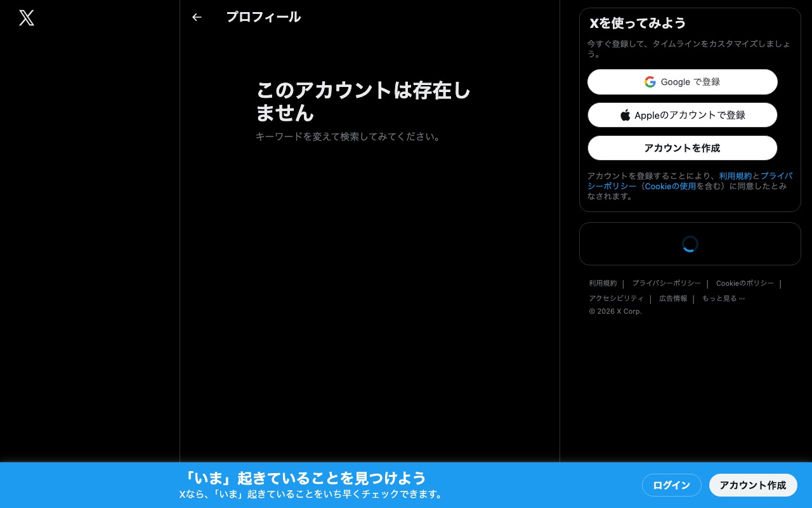Open the 利用規約 link in the signup disclaimer
The width and height of the screenshot is (812, 508).
pos(735,176)
